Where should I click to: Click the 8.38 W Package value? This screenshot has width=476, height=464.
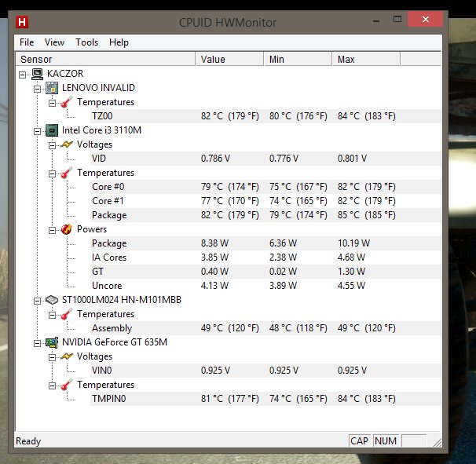[214, 243]
